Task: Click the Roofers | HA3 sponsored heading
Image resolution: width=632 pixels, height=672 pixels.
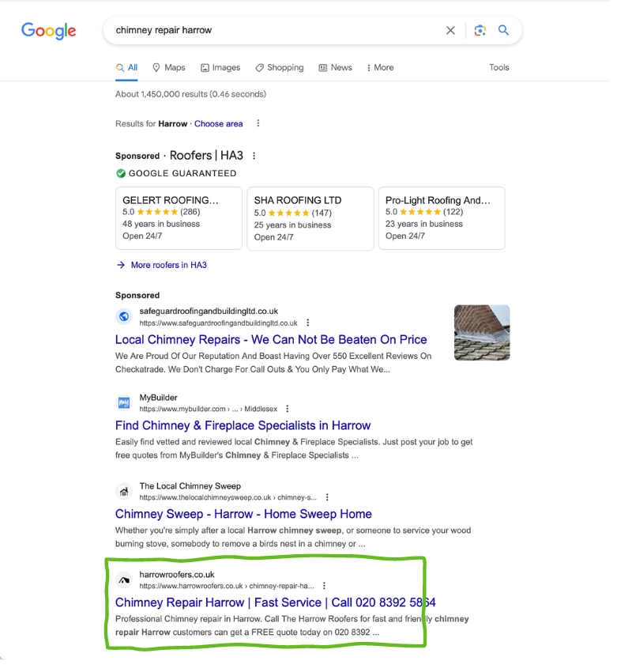Action: coord(206,155)
